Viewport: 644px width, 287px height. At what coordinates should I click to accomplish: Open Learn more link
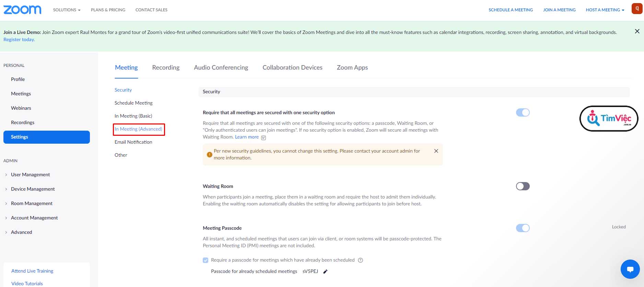[x=247, y=137]
